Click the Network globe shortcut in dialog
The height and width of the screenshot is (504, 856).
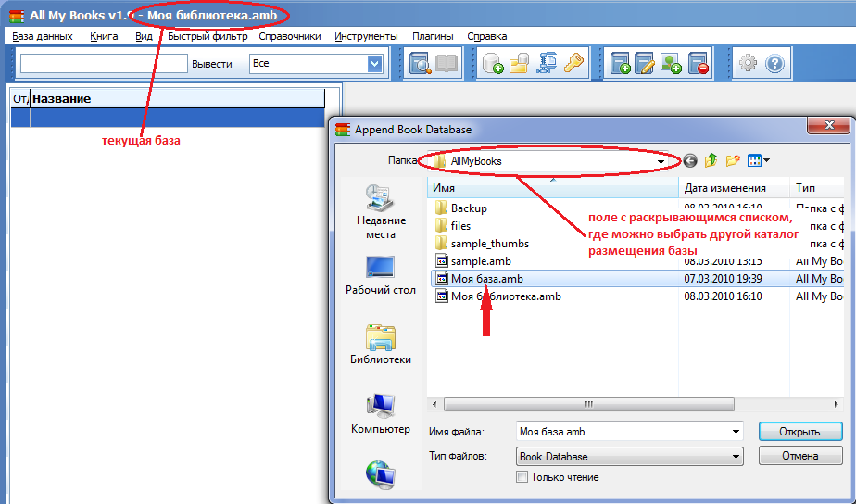[381, 474]
